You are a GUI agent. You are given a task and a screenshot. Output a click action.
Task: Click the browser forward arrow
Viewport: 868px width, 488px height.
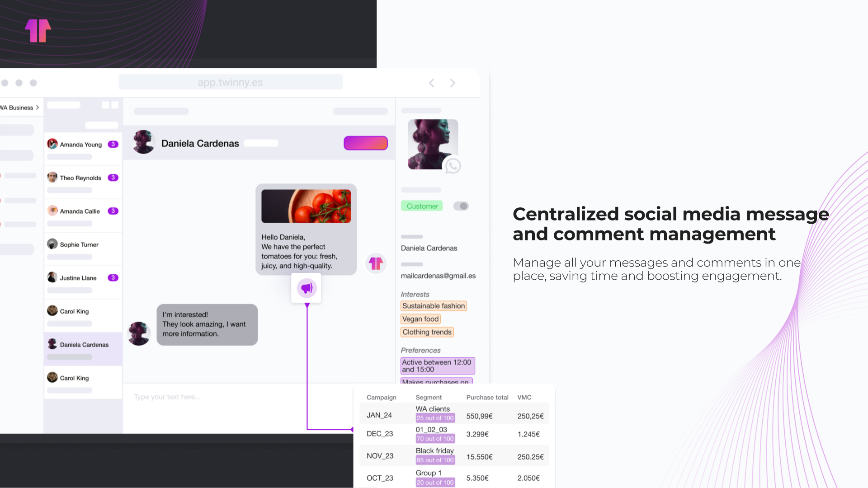click(x=453, y=83)
